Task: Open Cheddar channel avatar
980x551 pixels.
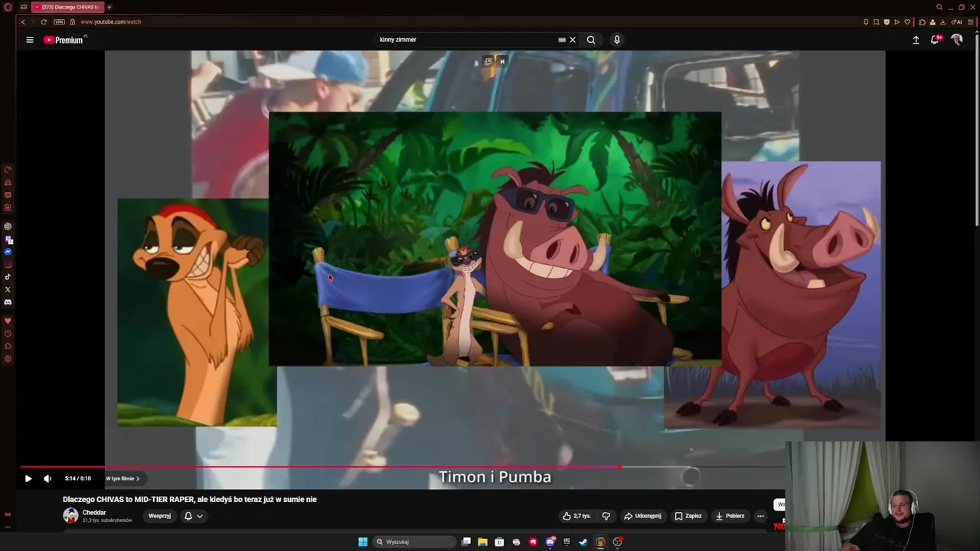Action: tap(70, 516)
